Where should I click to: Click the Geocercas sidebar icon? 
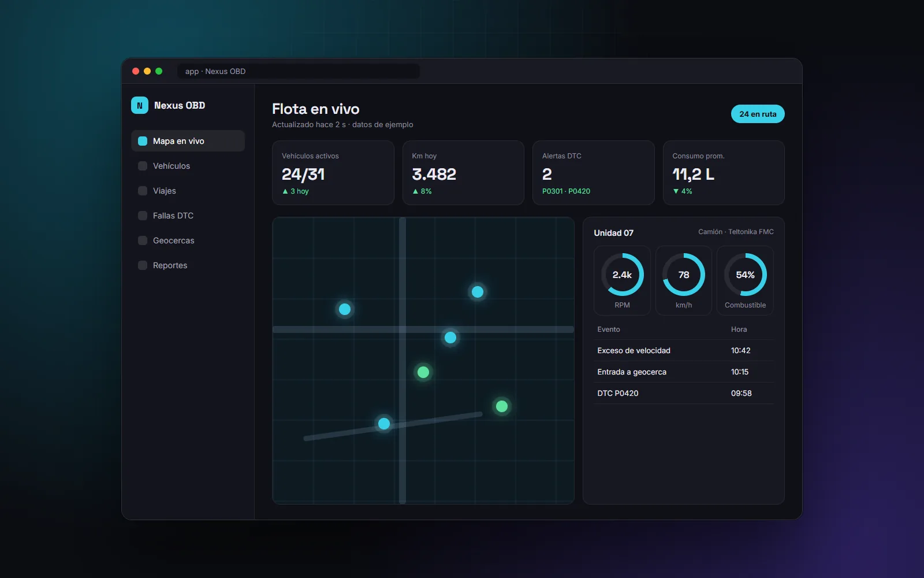point(143,240)
